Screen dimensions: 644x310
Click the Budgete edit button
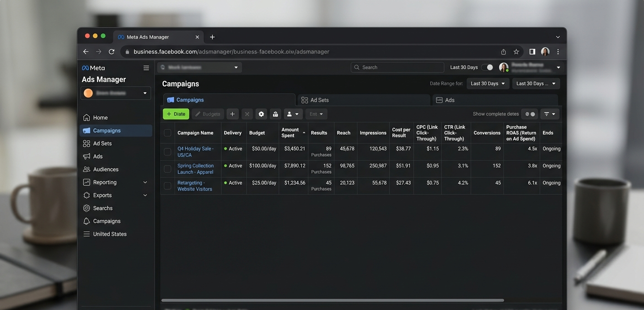tap(208, 114)
